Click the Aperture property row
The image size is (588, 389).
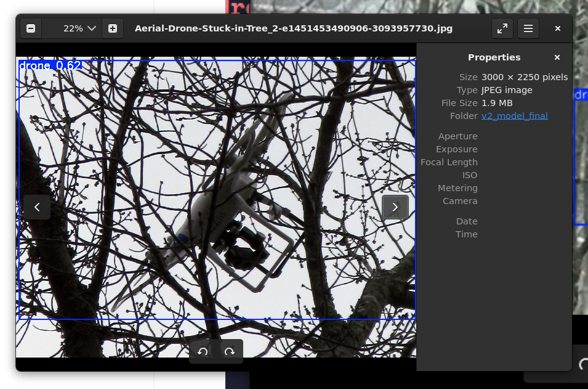pos(457,136)
